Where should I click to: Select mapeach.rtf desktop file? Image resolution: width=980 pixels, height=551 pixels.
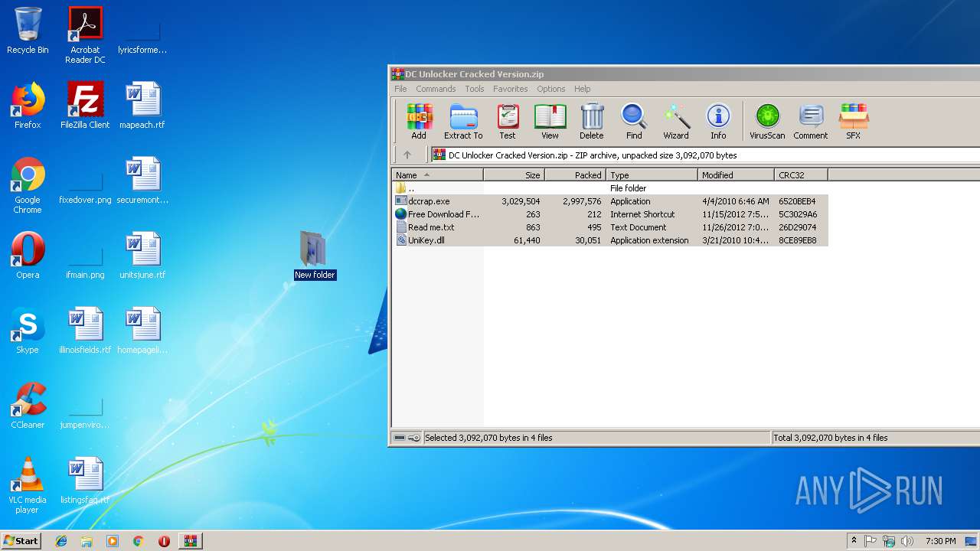pyautogui.click(x=142, y=106)
